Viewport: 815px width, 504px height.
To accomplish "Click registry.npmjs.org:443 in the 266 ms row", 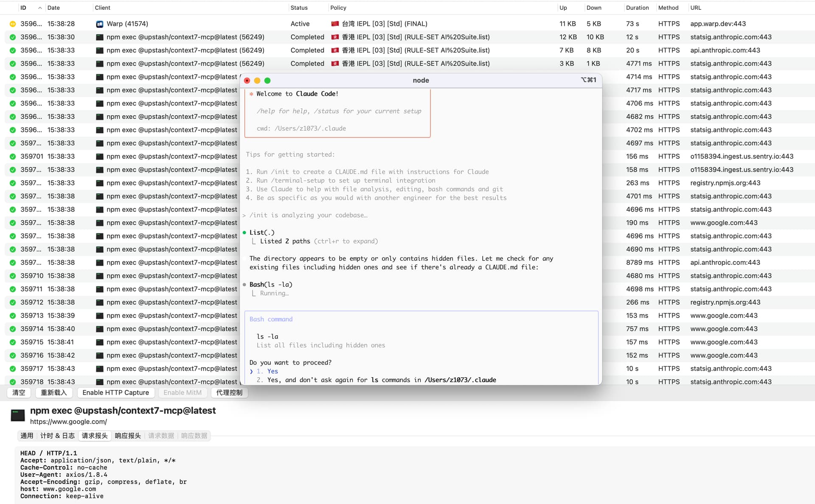I will [725, 302].
